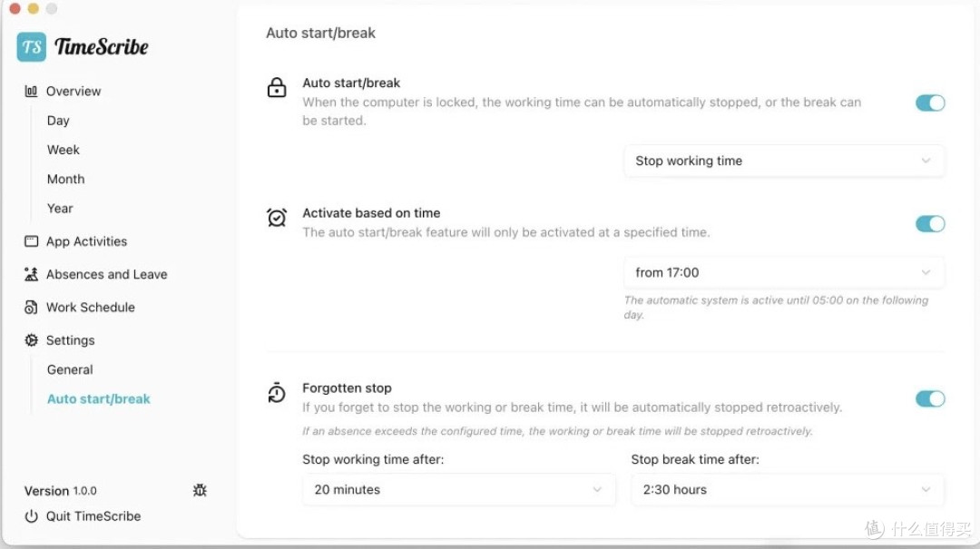Screen dimensions: 980x549
Task: Switch to the Week view
Action: [x=63, y=149]
